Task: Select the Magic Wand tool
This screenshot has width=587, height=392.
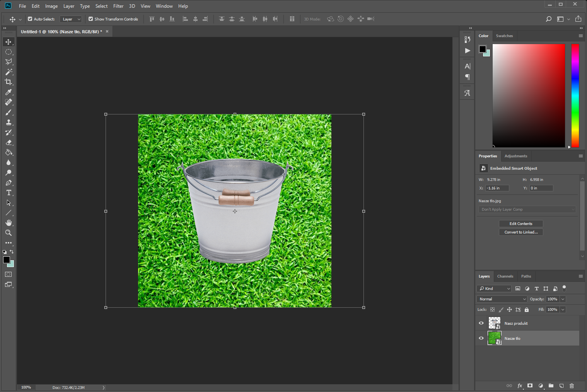Action: [9, 72]
